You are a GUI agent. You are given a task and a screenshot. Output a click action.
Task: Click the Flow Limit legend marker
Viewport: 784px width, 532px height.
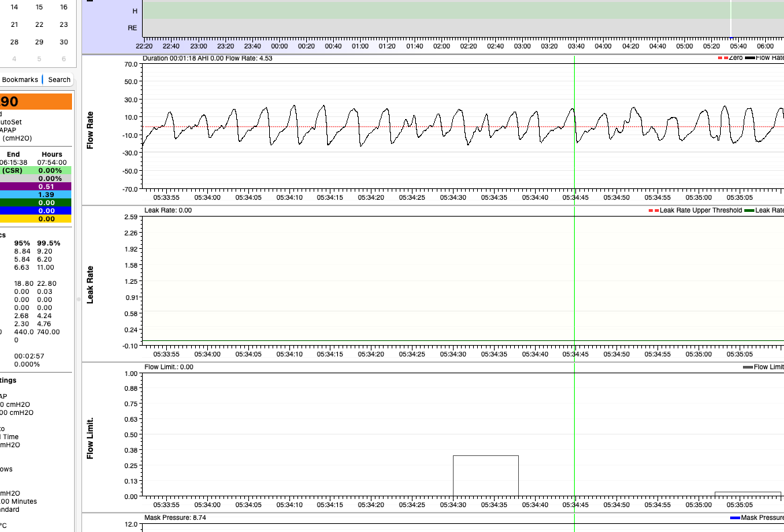pos(748,367)
